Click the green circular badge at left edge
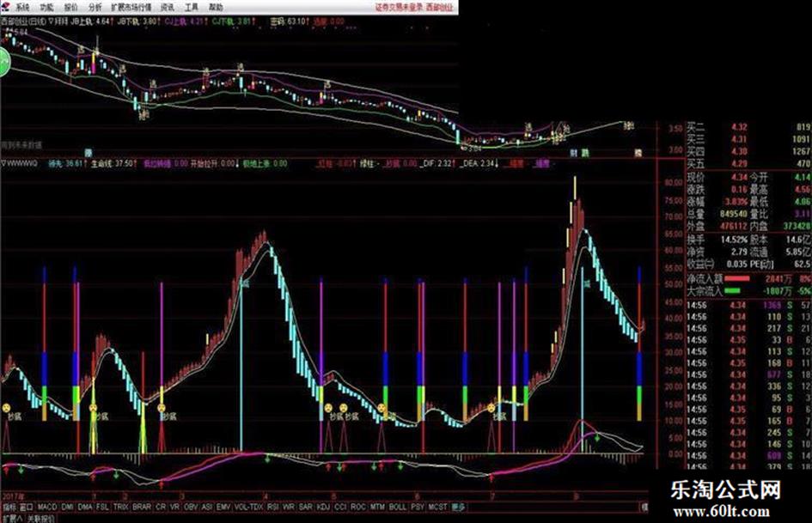The image size is (812, 523). pos(4,62)
